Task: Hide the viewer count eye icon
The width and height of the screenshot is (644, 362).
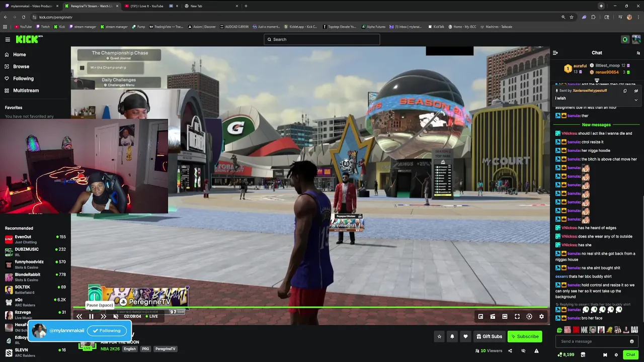Action: click(523, 351)
